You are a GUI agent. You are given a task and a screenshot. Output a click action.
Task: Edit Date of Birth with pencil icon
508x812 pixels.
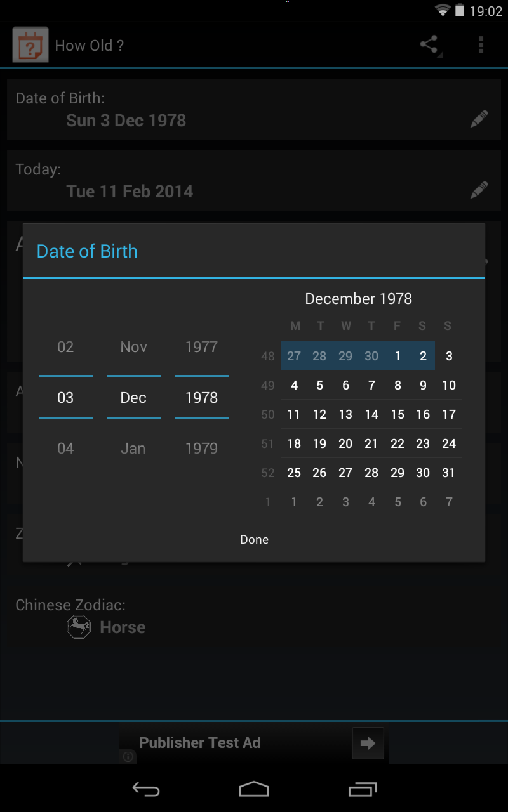coord(479,119)
